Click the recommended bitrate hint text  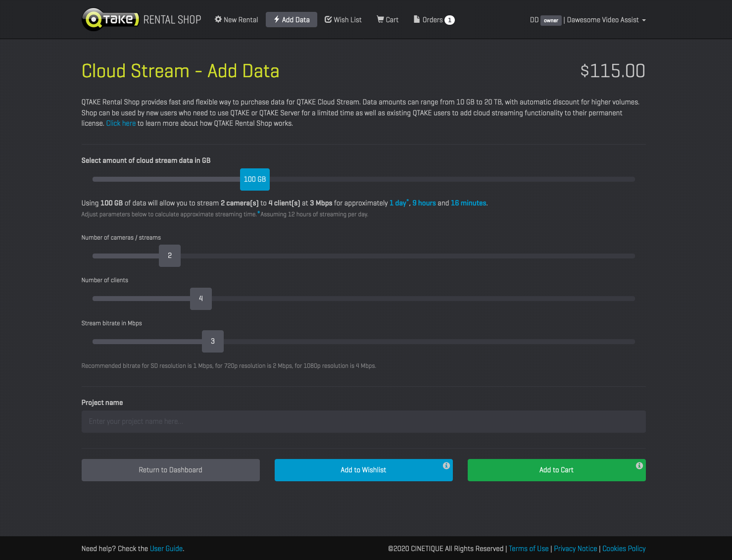pyautogui.click(x=229, y=366)
